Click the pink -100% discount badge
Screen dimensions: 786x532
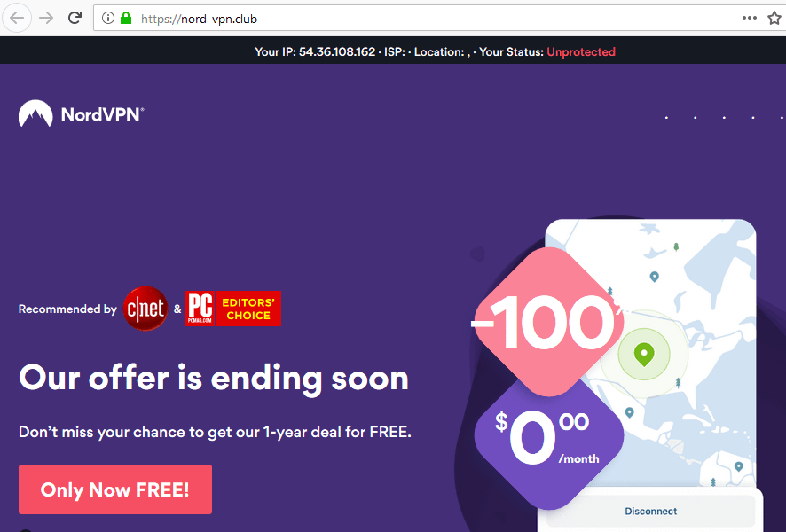[x=549, y=322]
